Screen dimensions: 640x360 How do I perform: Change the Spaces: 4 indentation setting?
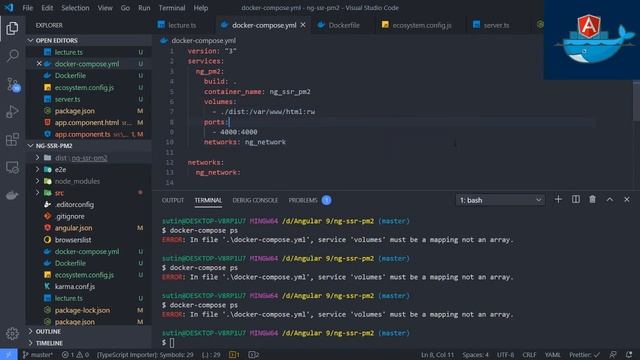click(475, 355)
